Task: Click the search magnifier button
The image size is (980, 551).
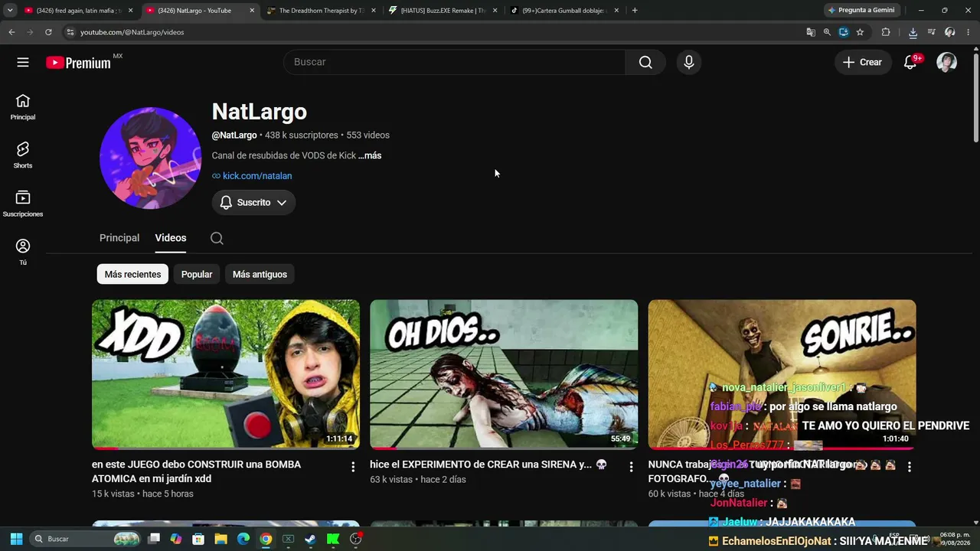Action: (x=645, y=62)
